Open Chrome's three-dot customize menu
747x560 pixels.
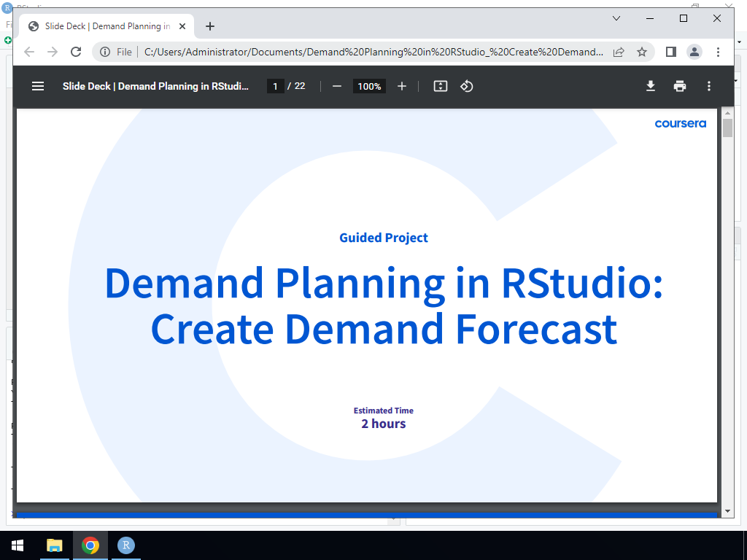point(719,52)
